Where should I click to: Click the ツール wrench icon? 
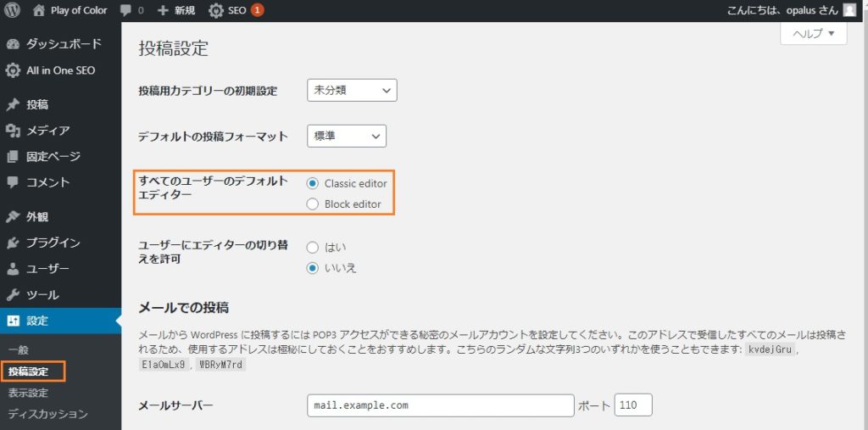[13, 295]
